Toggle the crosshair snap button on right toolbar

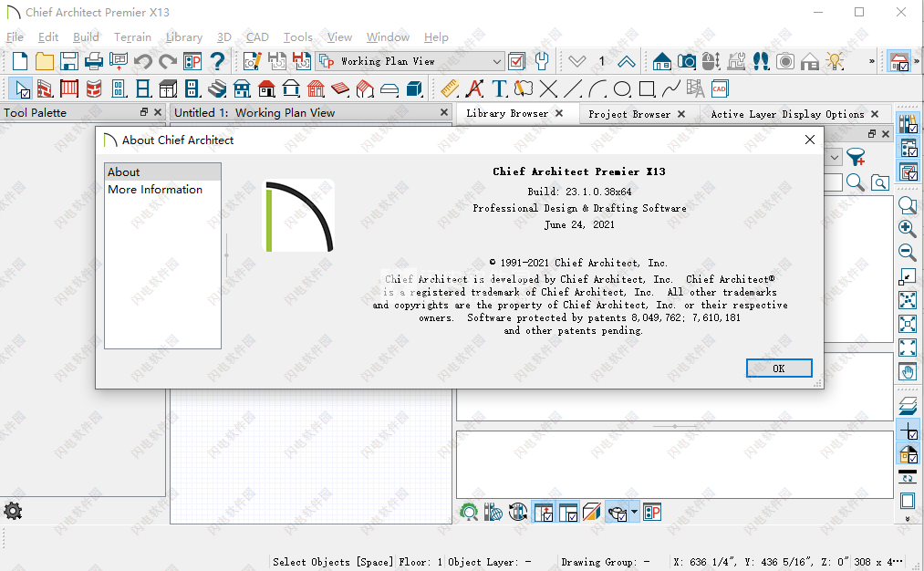(908, 431)
